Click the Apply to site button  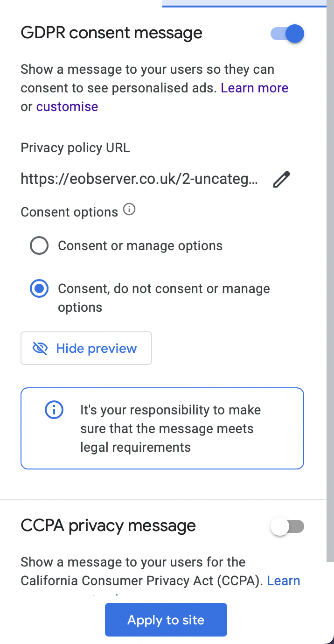(166, 620)
